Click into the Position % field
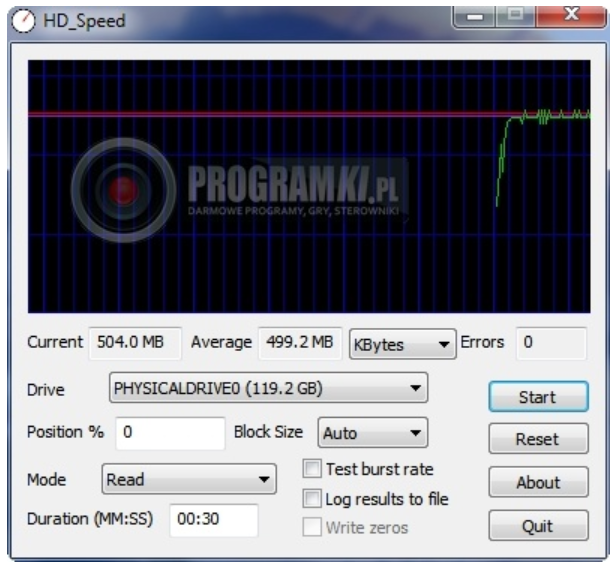This screenshot has width=615, height=568. [x=171, y=433]
